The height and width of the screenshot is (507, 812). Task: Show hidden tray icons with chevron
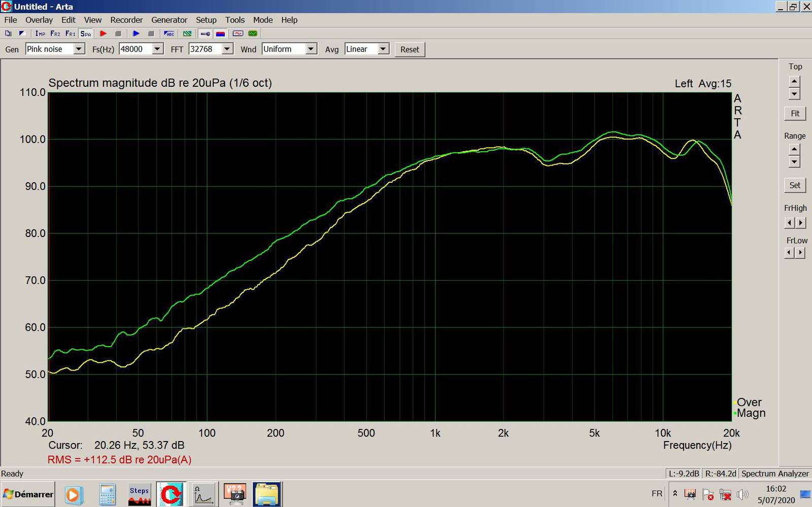tap(675, 493)
